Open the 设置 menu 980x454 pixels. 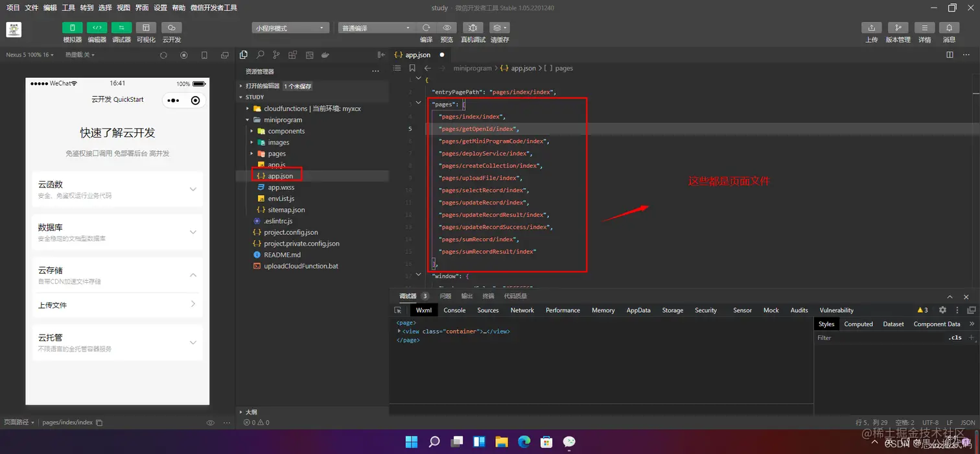point(160,8)
